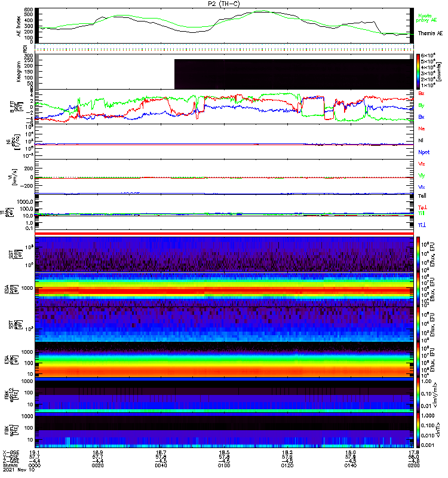Select the blue Npot legend label
The image size is (448, 478).
coord(424,152)
